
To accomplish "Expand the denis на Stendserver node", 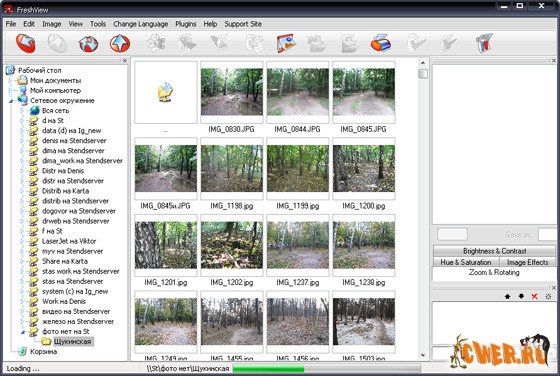I will tap(22, 141).
